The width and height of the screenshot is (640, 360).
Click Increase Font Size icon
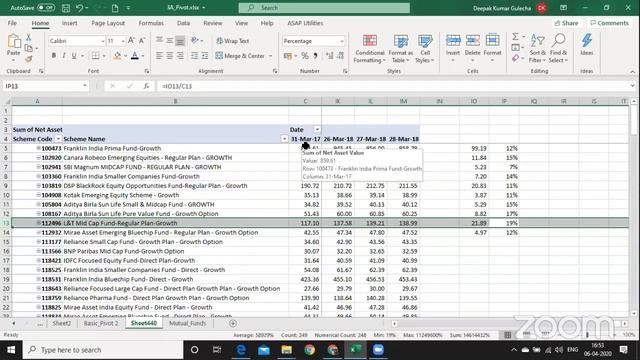tap(131, 40)
